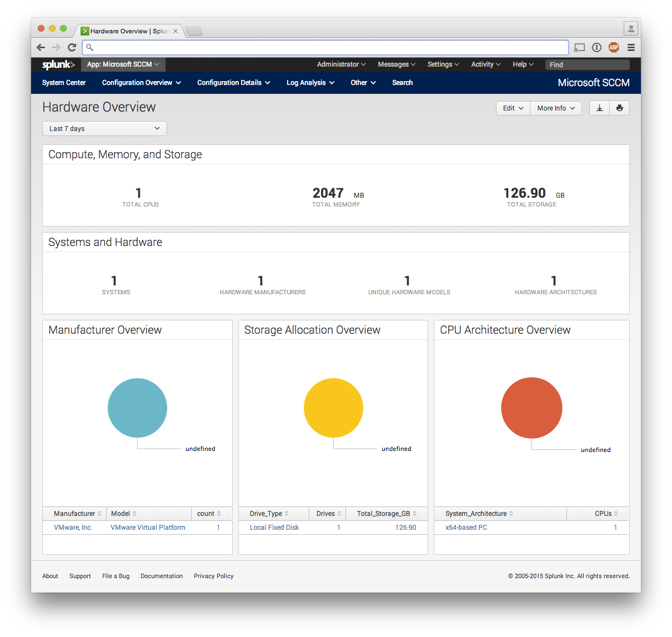Focus the browser address bar
This screenshot has height=637, width=672.
coord(325,47)
